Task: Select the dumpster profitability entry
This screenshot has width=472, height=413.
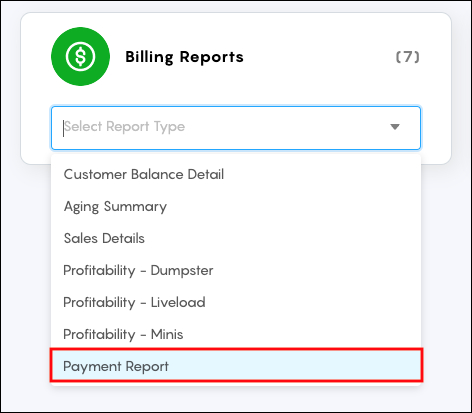Action: pyautogui.click(x=236, y=270)
